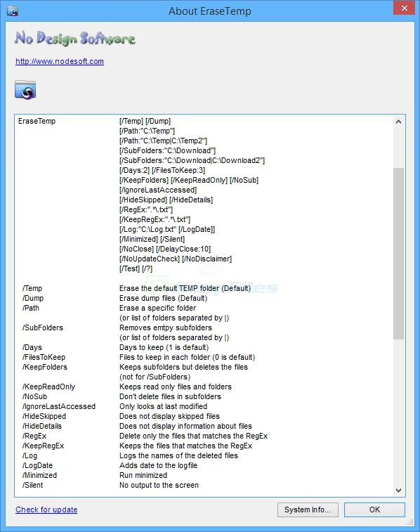The width and height of the screenshot is (420, 532).
Task: Click 'No output to the screen' text
Action: coord(159,485)
